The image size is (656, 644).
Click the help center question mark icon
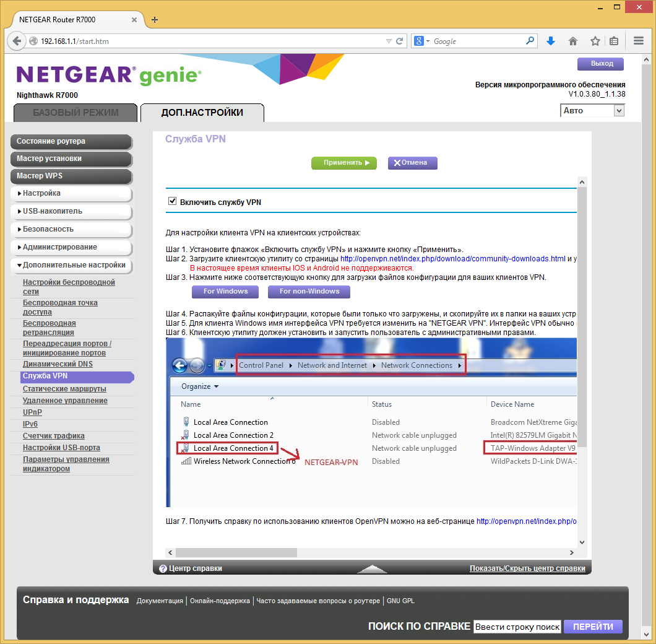click(163, 568)
